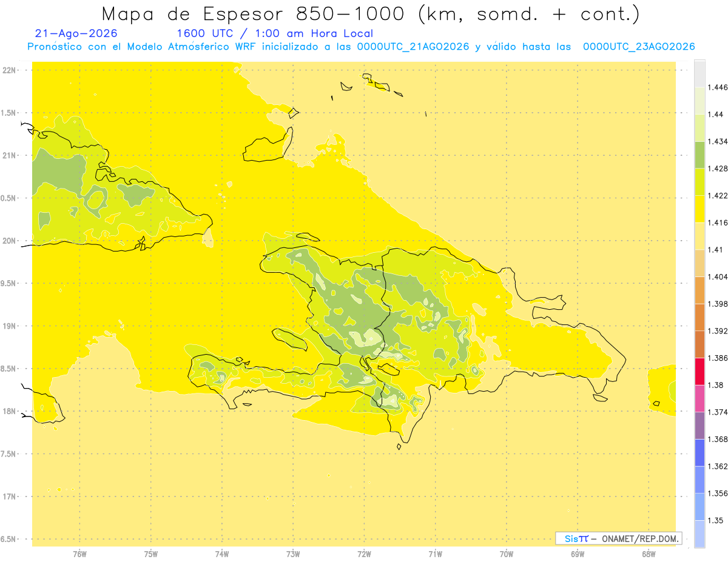Click the 18N latitude axis label

pyautogui.click(x=8, y=411)
